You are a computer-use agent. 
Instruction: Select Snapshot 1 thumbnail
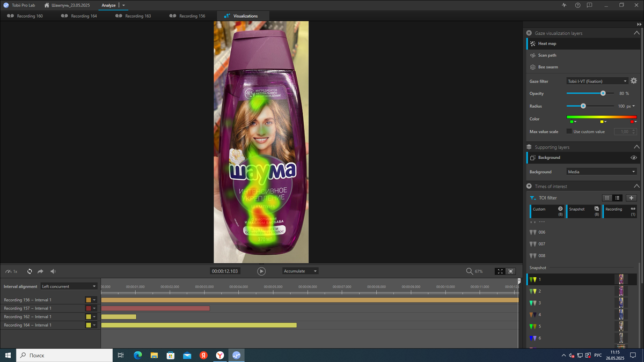click(621, 279)
